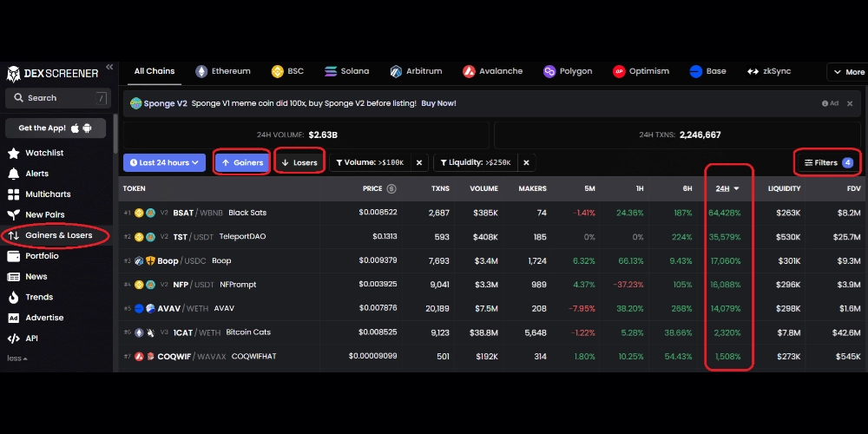Filter by zkSync chain
This screenshot has width=868, height=434.
pyautogui.click(x=769, y=71)
